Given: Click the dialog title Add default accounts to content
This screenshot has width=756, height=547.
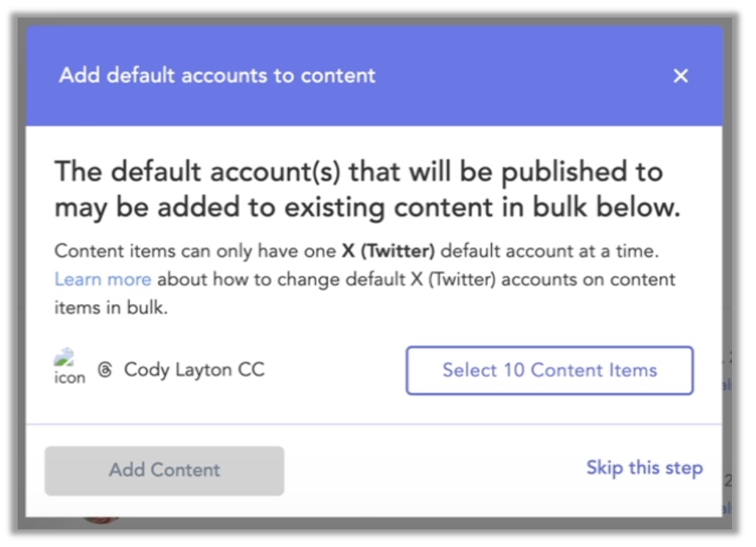Looking at the screenshot, I should coord(217,75).
